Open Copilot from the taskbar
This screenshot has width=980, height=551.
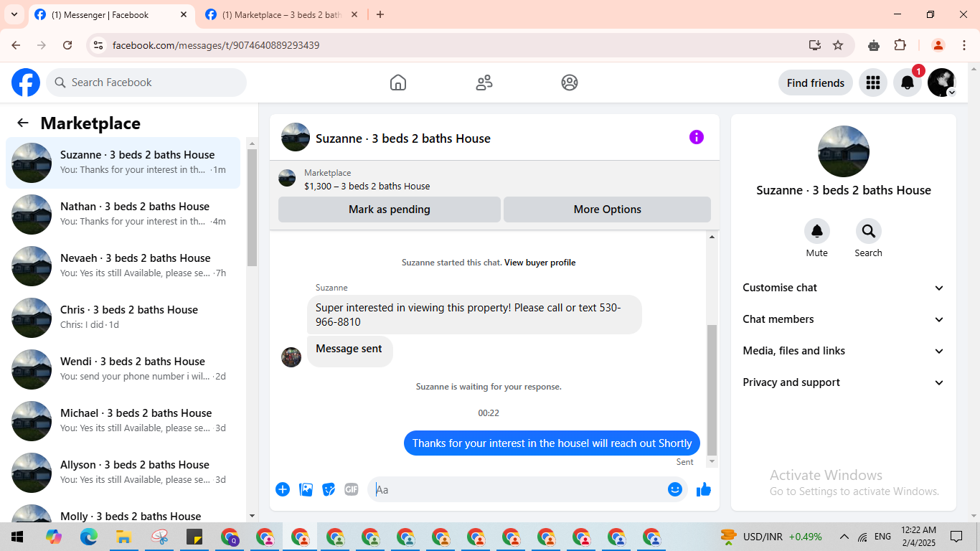point(54,537)
